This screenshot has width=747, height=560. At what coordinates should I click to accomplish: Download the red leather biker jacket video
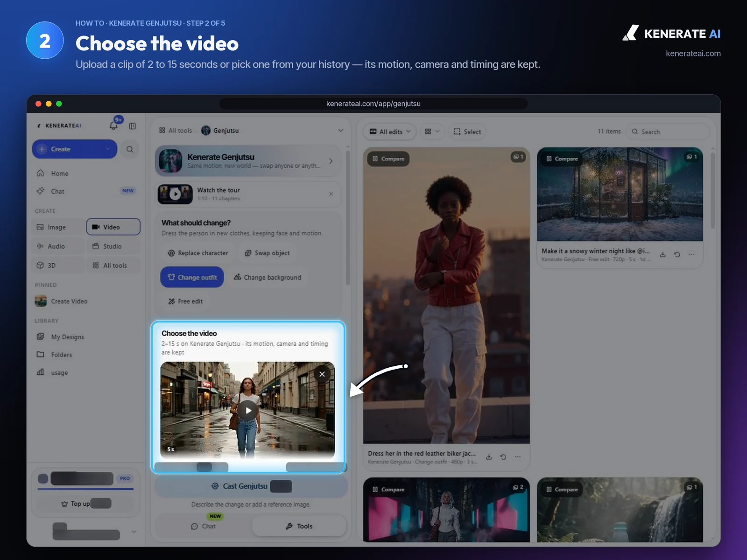489,457
